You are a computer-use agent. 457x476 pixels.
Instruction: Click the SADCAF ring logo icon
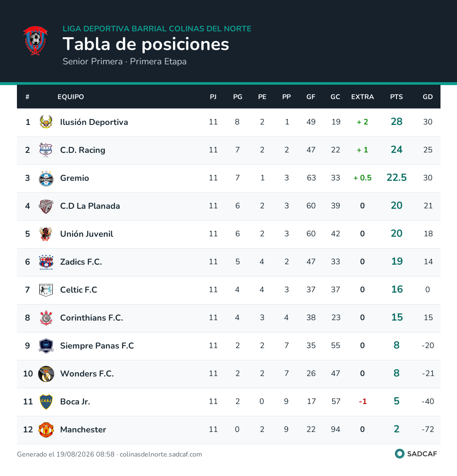point(400,454)
